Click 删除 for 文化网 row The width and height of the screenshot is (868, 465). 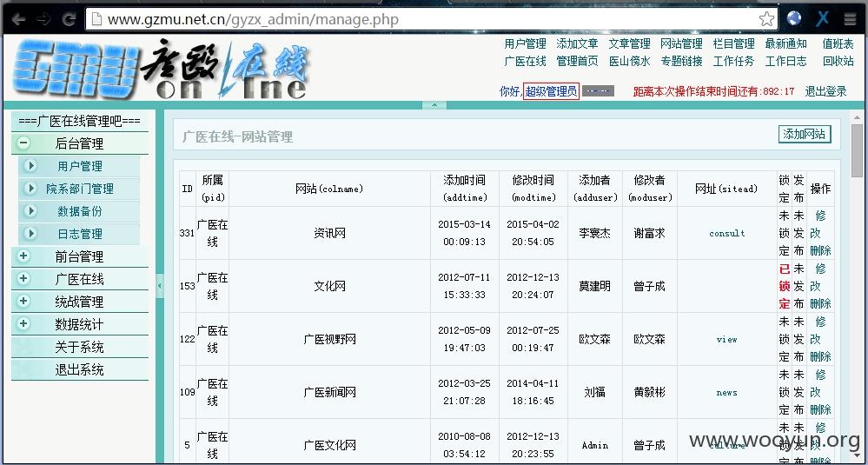pos(820,304)
